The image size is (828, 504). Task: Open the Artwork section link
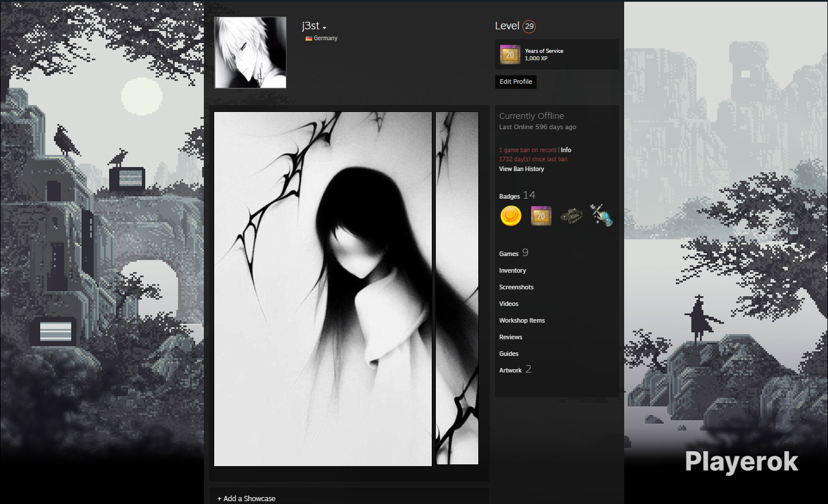click(x=515, y=370)
